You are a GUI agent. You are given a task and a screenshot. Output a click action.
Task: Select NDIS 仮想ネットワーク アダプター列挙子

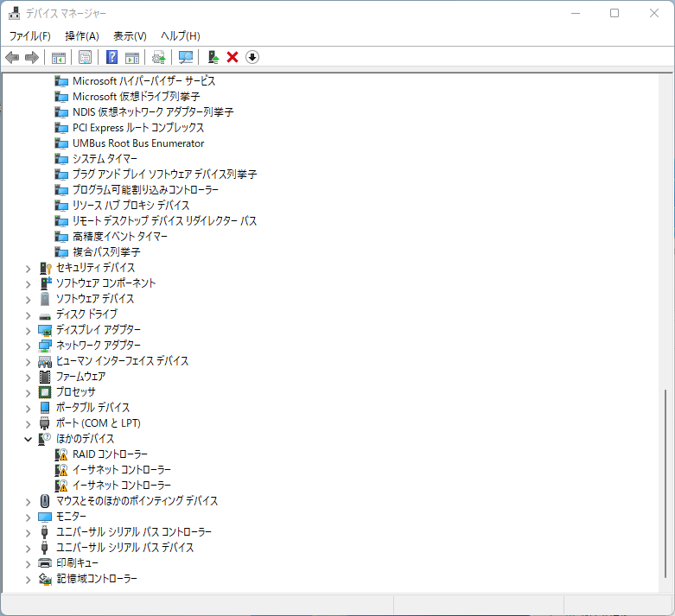pyautogui.click(x=153, y=112)
